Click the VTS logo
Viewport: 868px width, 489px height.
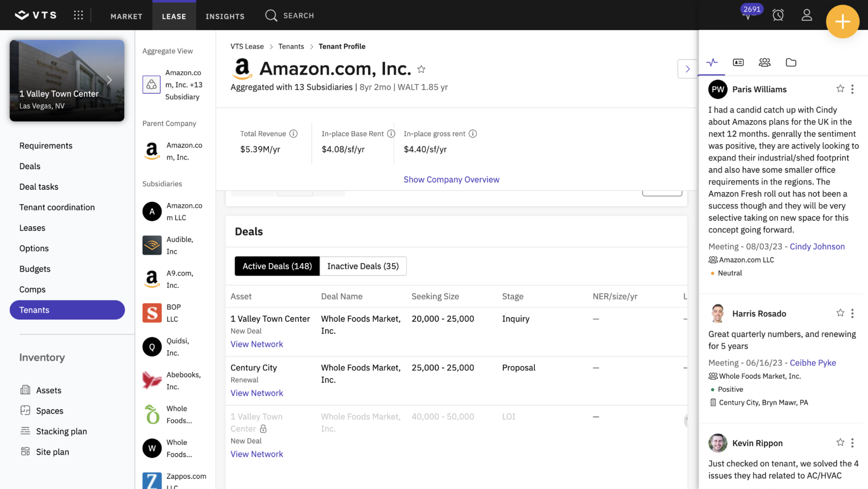[36, 15]
